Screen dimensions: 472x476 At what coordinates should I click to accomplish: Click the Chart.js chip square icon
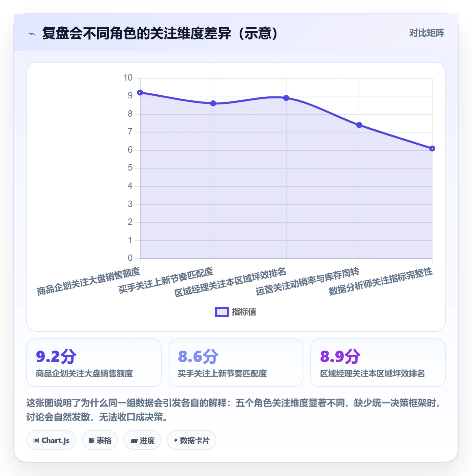pos(36,441)
